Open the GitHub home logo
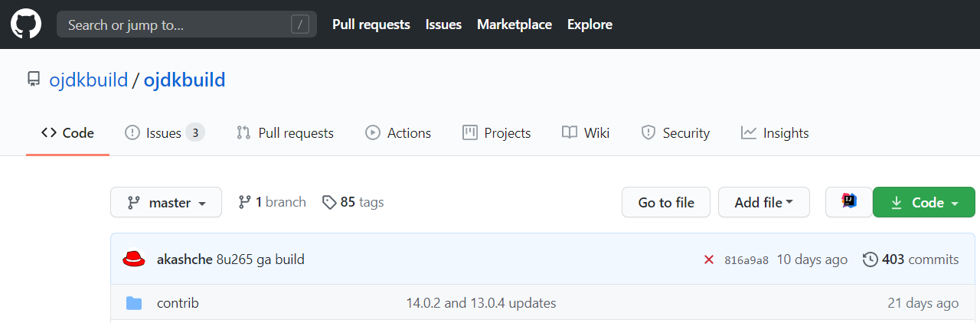The width and height of the screenshot is (980, 323). coord(25,24)
